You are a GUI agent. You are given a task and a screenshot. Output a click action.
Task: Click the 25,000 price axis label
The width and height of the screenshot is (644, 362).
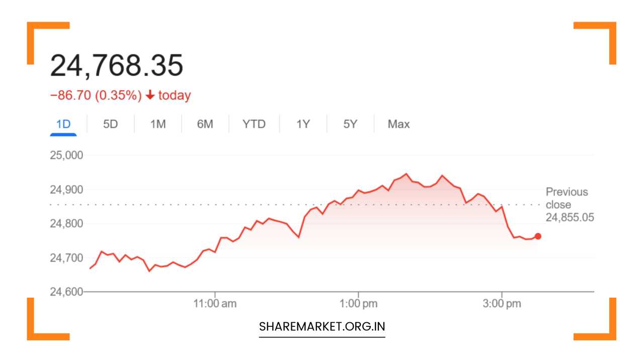pyautogui.click(x=67, y=155)
